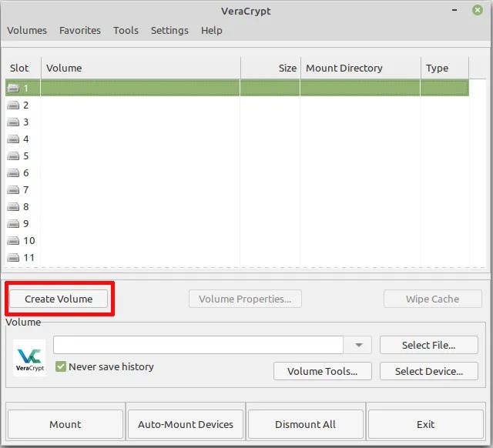Open the Favorites menu

tap(80, 31)
